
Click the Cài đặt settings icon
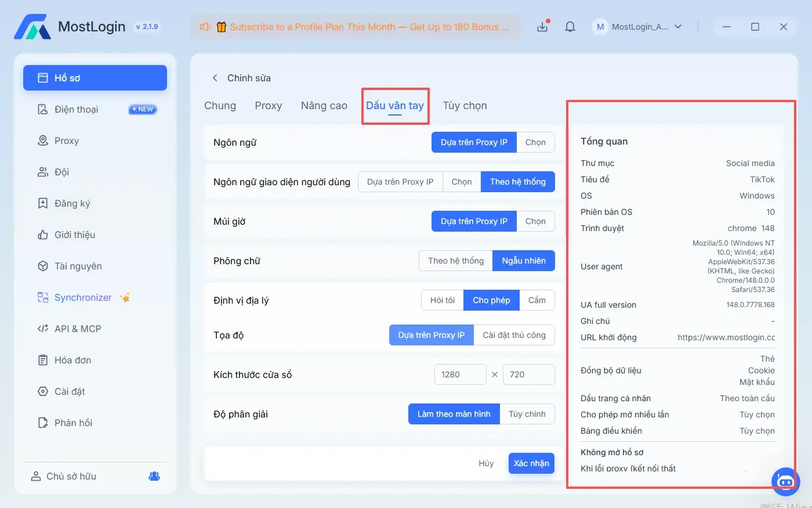42,391
